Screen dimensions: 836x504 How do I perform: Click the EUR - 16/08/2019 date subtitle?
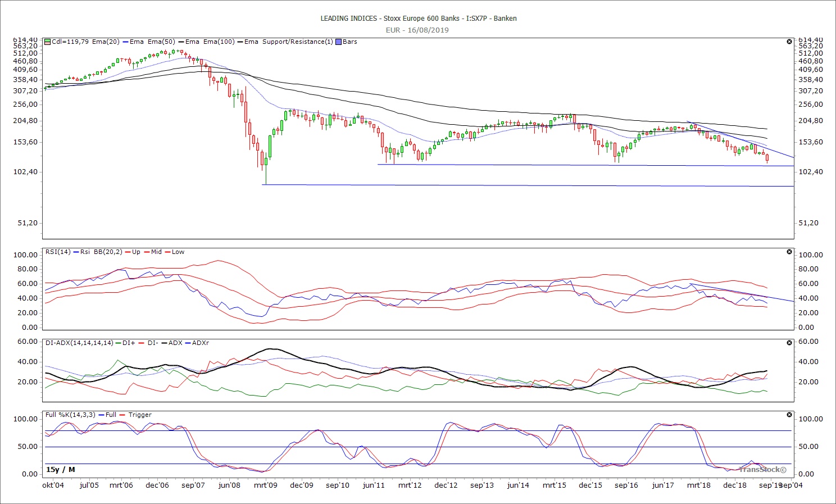coord(417,30)
